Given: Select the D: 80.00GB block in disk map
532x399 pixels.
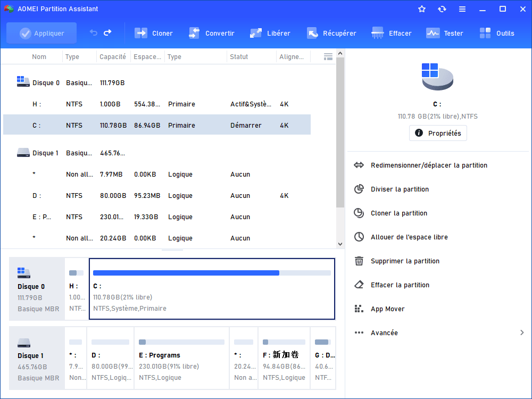Looking at the screenshot, I should click(x=111, y=358).
